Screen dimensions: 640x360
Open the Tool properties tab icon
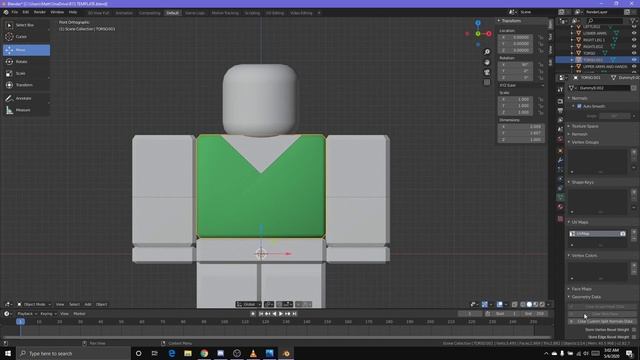pyautogui.click(x=560, y=89)
